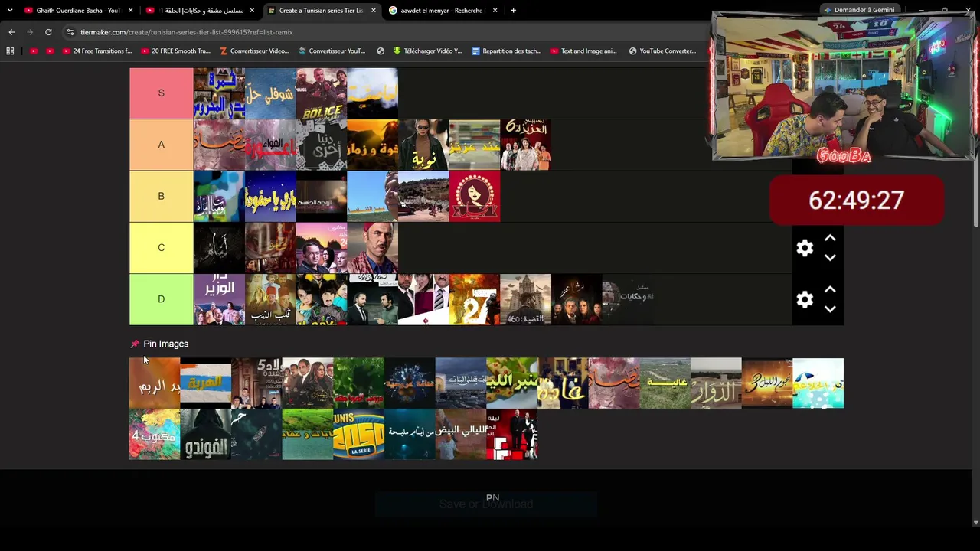The width and height of the screenshot is (980, 551).
Task: Pick the نجوم الليل 3 image from pool
Action: pyautogui.click(x=766, y=383)
